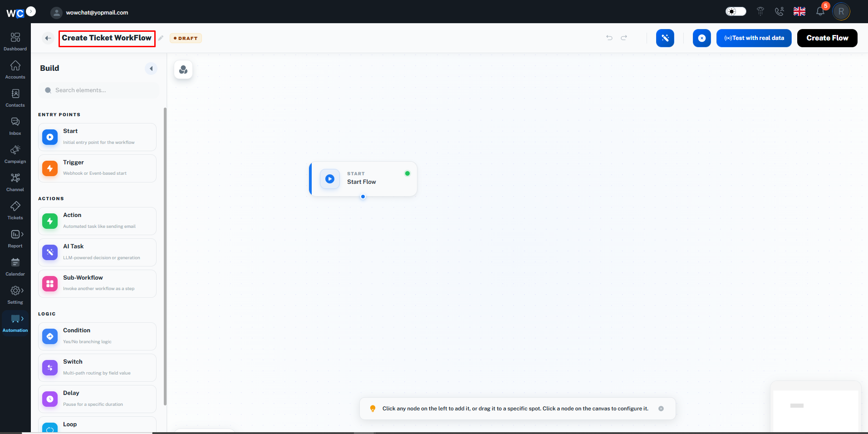
Task: Dismiss the canvas hint message
Action: pyautogui.click(x=661, y=409)
